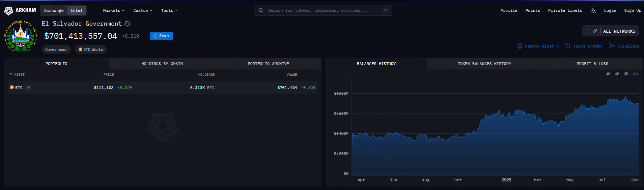
Task: Click the $111,103 BTC price value
Action: coord(104,88)
